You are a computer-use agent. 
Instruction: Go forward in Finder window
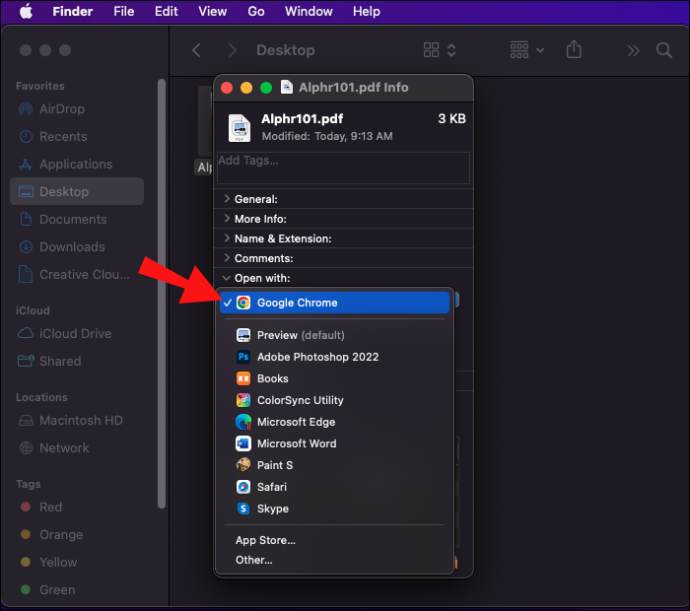[232, 50]
